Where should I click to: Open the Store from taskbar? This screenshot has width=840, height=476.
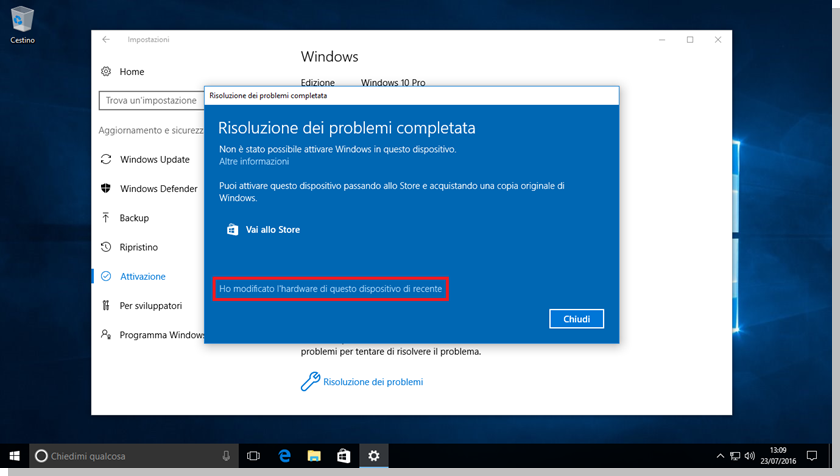(343, 456)
